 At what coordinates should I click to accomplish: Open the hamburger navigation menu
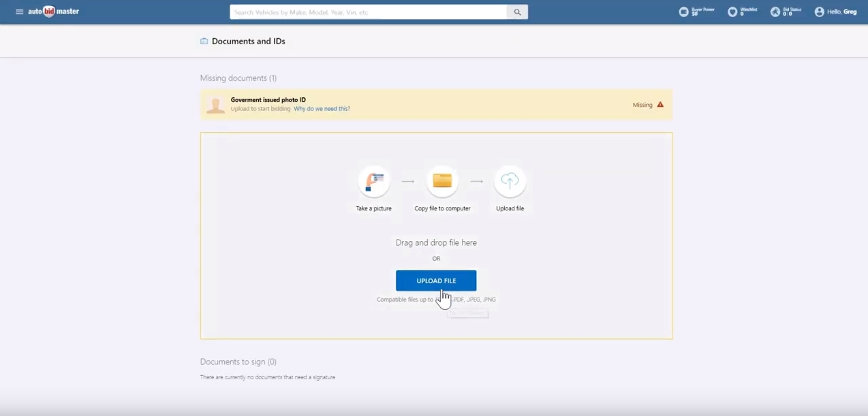point(19,12)
